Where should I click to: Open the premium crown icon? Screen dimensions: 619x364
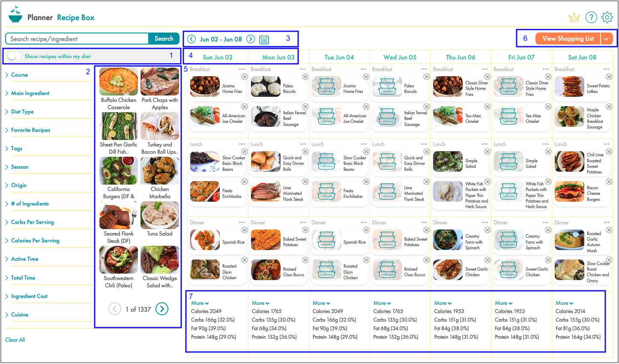tap(574, 17)
